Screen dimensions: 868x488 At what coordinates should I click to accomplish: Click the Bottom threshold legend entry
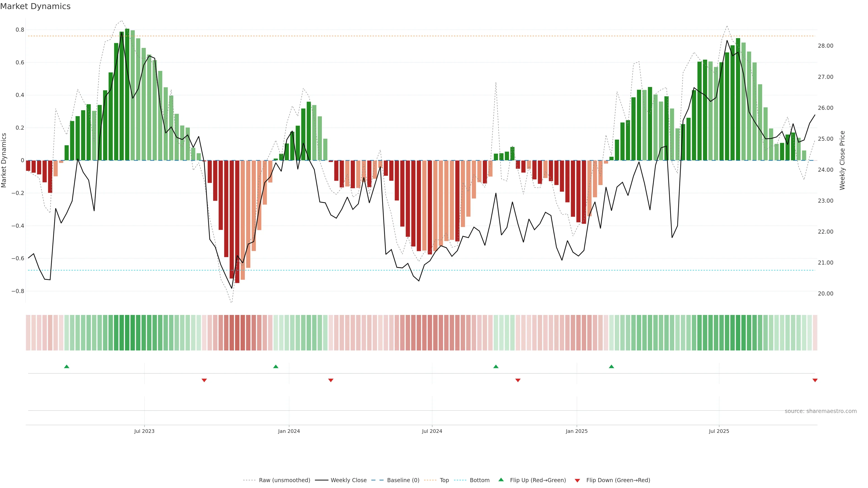click(x=479, y=480)
